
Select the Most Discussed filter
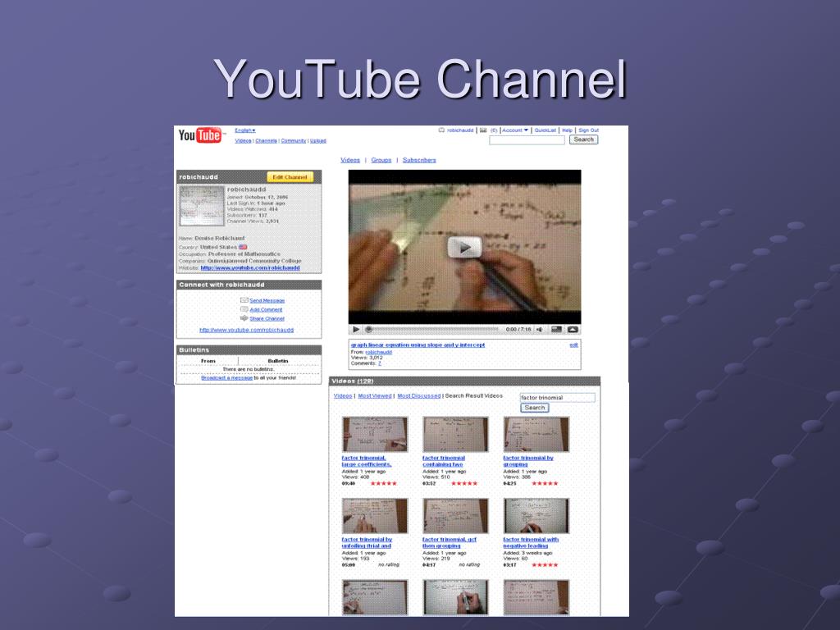(419, 396)
